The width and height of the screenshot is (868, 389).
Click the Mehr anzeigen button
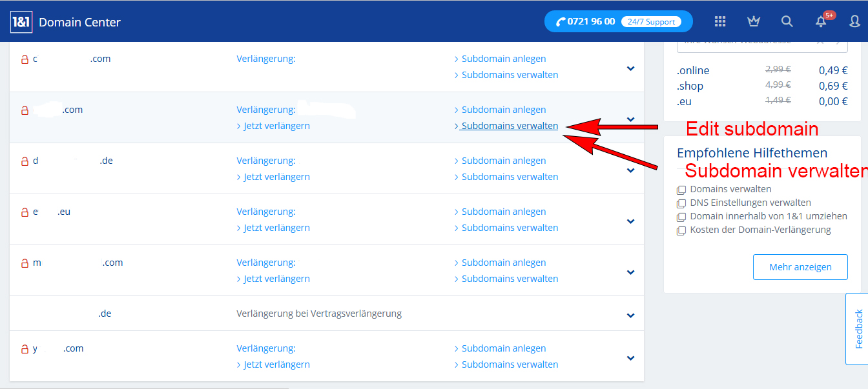(x=800, y=267)
